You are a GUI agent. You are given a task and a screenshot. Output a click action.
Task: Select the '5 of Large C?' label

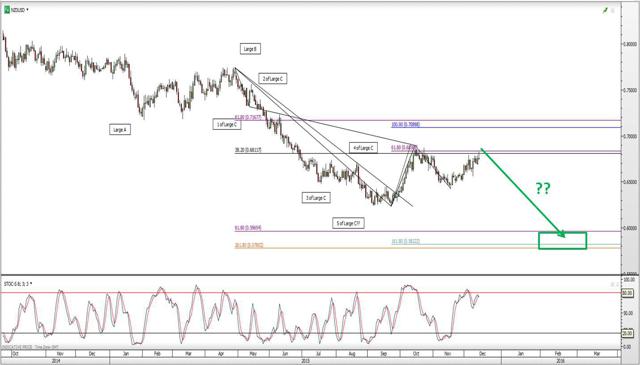click(348, 223)
